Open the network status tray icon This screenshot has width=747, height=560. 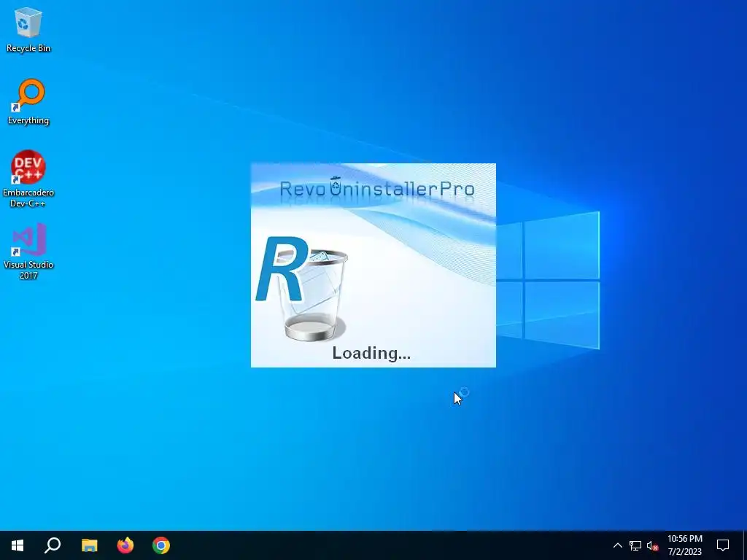point(635,545)
